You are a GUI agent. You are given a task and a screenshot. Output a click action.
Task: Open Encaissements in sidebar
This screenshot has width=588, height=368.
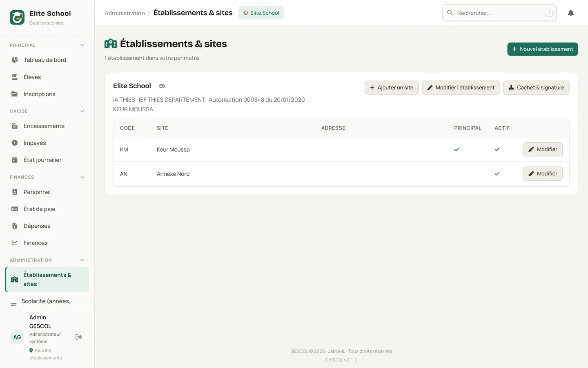coord(47,126)
